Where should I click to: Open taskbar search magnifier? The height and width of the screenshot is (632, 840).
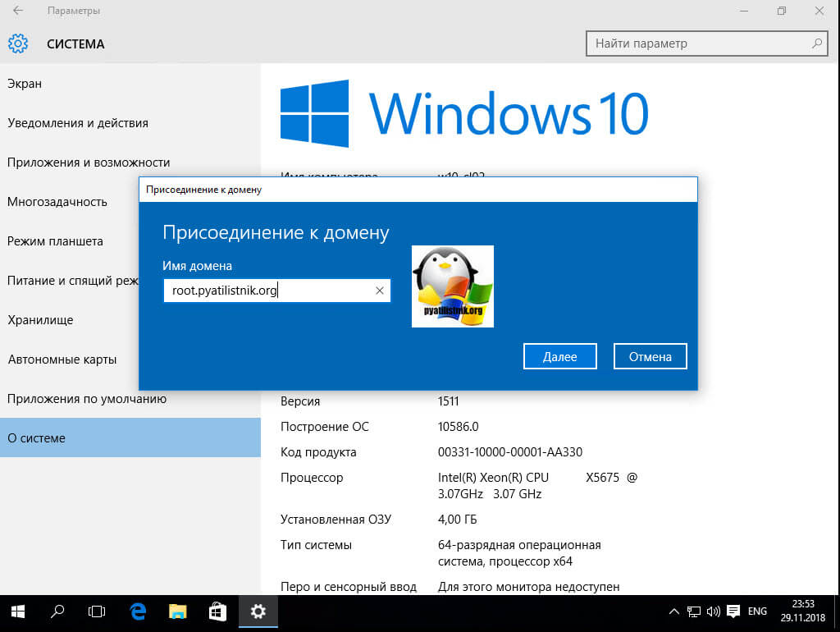[57, 611]
